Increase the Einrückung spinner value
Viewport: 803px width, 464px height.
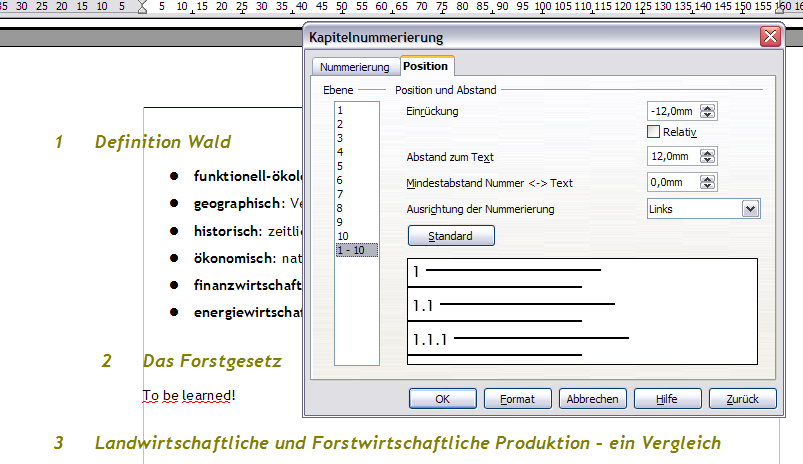click(x=708, y=107)
